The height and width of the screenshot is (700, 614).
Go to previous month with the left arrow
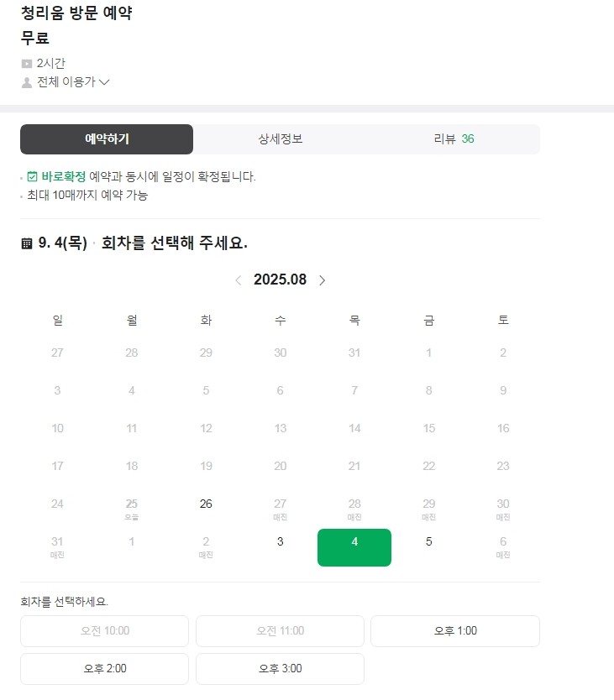(239, 279)
